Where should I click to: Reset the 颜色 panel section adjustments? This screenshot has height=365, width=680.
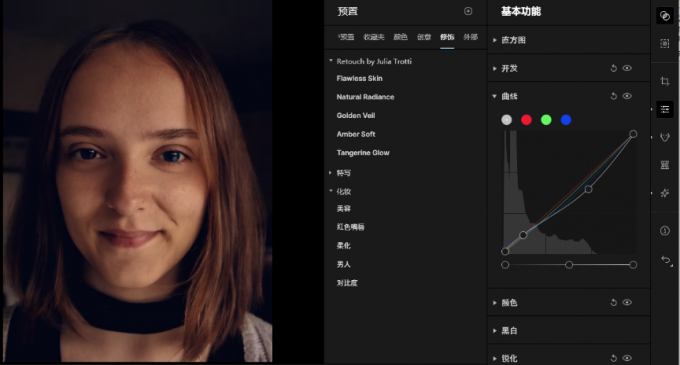point(613,303)
